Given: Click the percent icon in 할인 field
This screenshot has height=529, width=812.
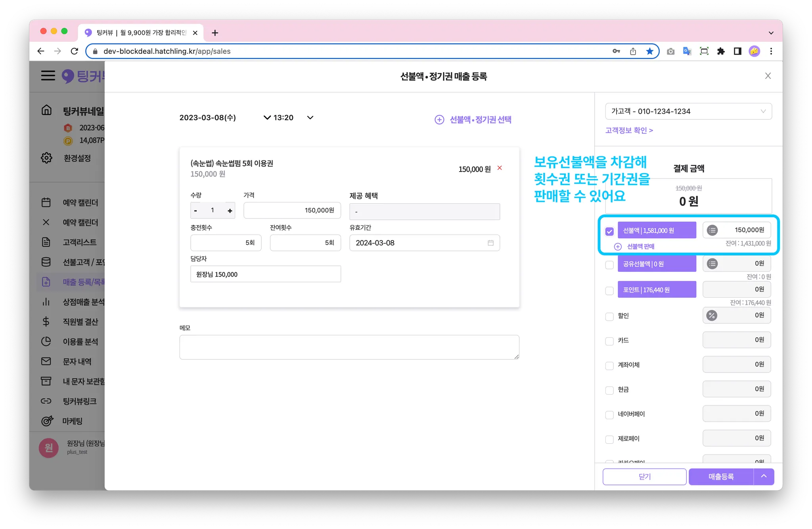Looking at the screenshot, I should tap(712, 315).
